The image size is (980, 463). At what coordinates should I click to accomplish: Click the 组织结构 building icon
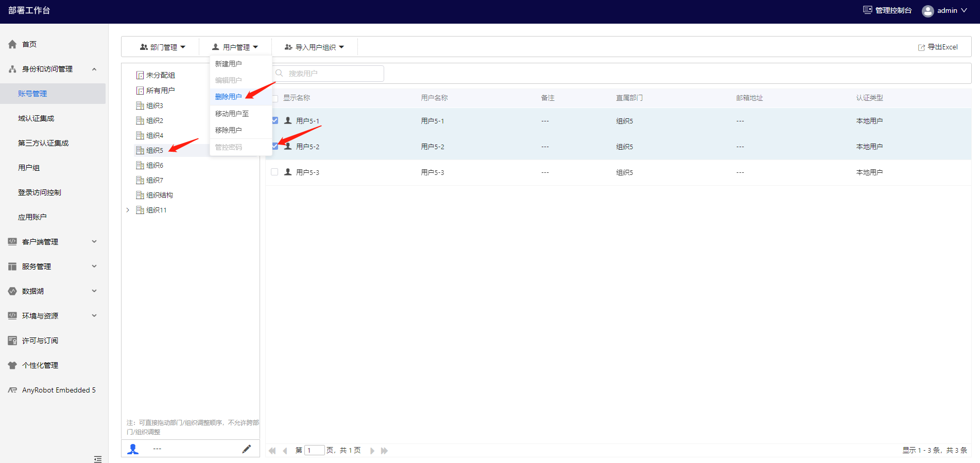pos(140,195)
